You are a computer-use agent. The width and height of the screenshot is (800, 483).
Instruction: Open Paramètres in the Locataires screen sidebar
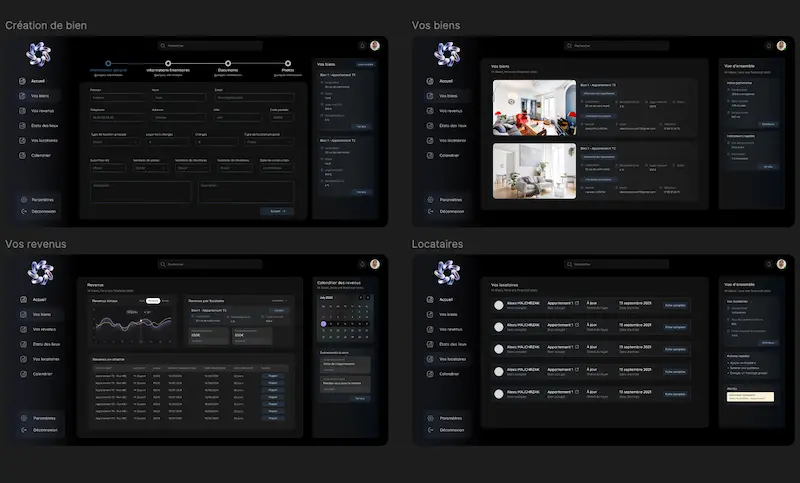[x=445, y=418]
